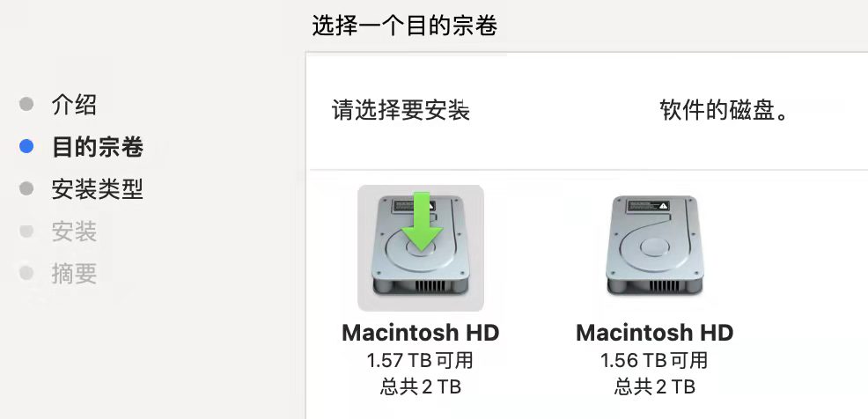Go to the 介绍 step

pos(74,104)
